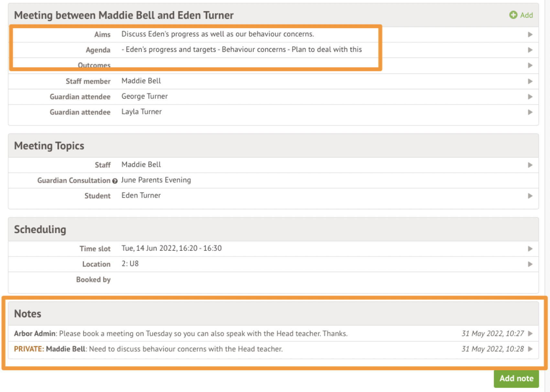Click arrow on Meeting Topics Staff row

coord(530,165)
